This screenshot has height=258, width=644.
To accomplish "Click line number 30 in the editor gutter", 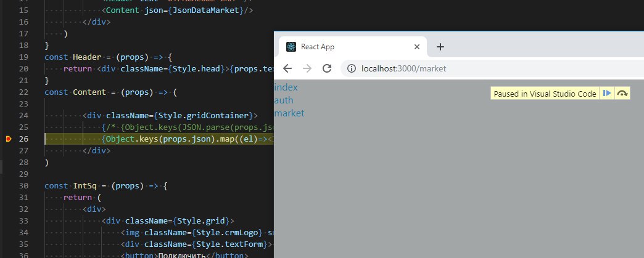I will coord(24,186).
